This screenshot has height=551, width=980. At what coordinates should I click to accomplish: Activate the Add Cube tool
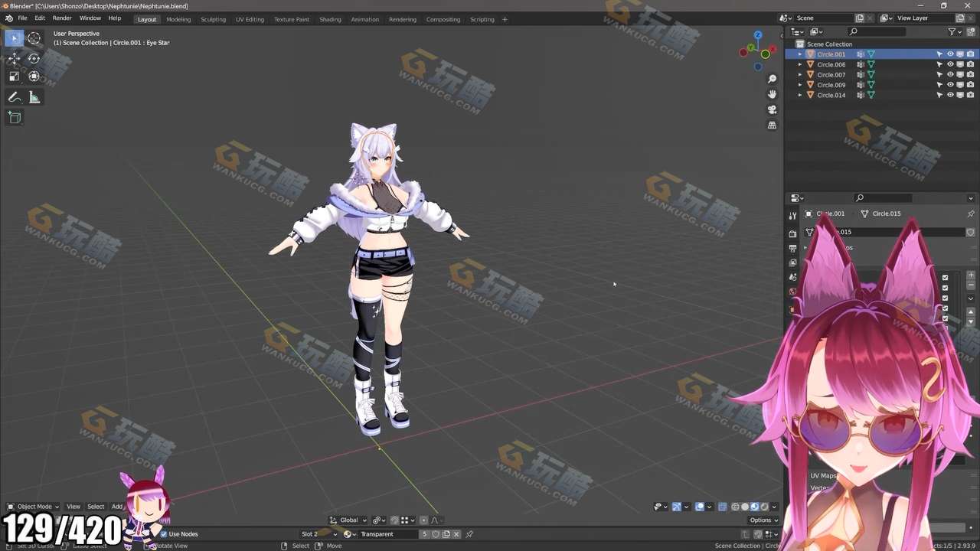[x=14, y=117]
